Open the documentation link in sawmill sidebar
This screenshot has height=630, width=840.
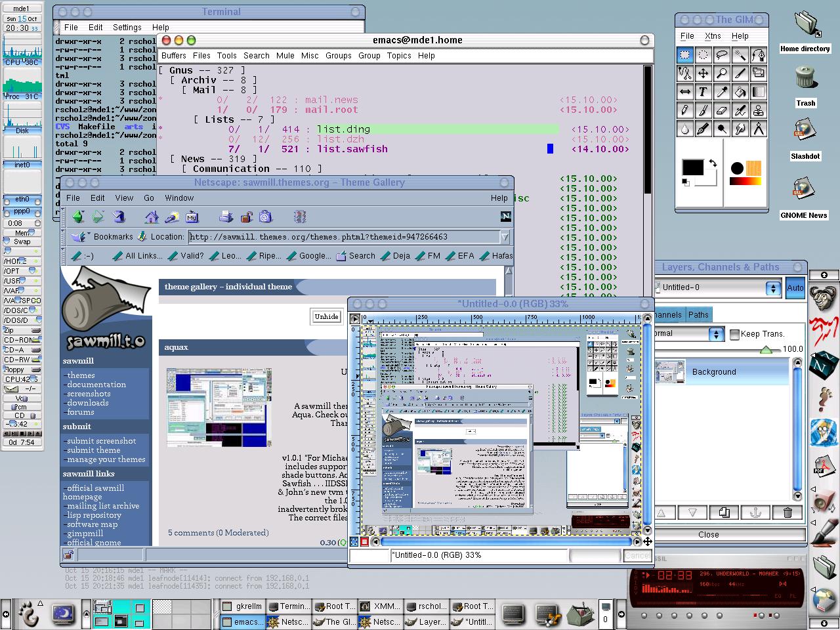(x=96, y=385)
